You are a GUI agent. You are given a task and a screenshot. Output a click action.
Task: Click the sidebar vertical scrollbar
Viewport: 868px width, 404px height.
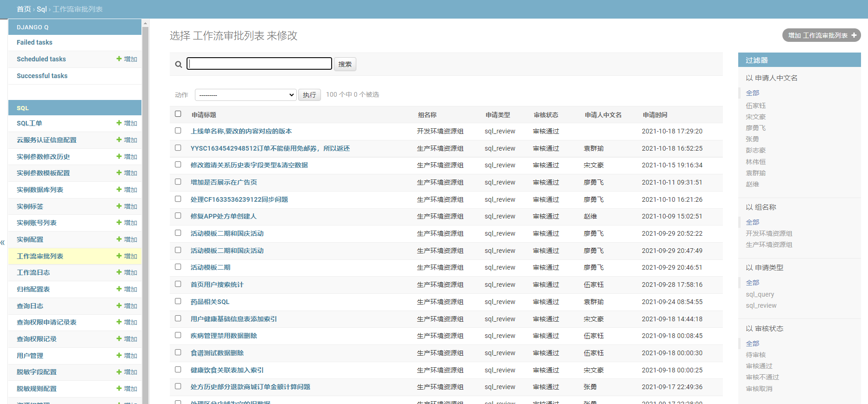pyautogui.click(x=145, y=209)
